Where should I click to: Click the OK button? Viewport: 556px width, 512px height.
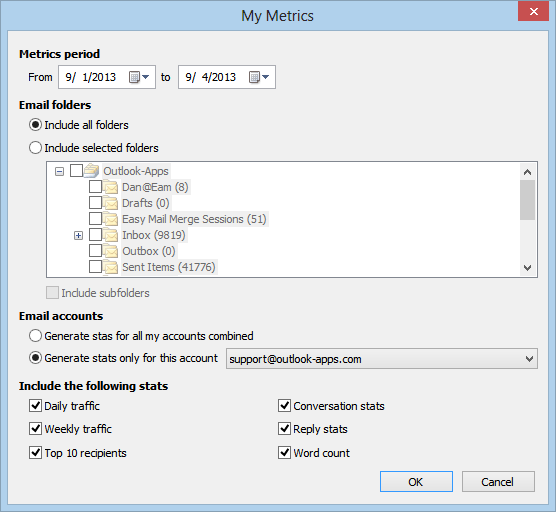(x=416, y=482)
